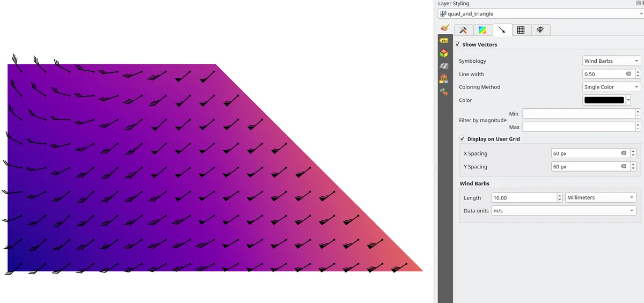
Task: Open the mesh grid rendering tab
Action: [521, 30]
